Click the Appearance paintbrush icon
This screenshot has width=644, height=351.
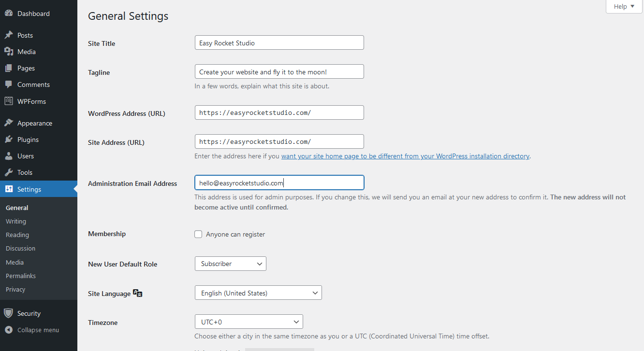[x=9, y=123]
